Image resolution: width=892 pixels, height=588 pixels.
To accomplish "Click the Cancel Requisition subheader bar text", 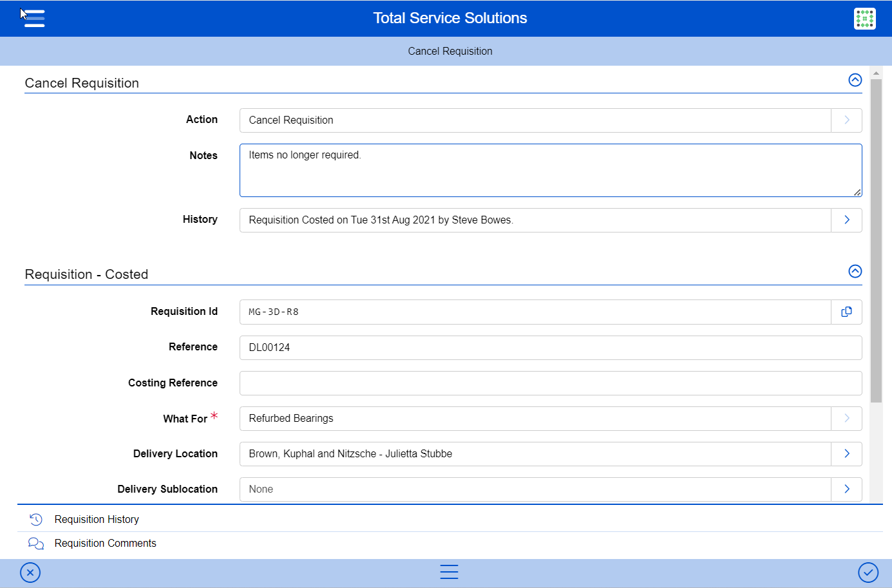I will (450, 52).
